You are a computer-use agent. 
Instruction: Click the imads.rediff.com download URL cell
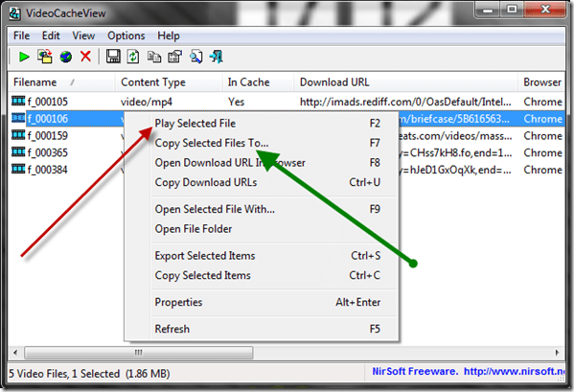pos(405,102)
